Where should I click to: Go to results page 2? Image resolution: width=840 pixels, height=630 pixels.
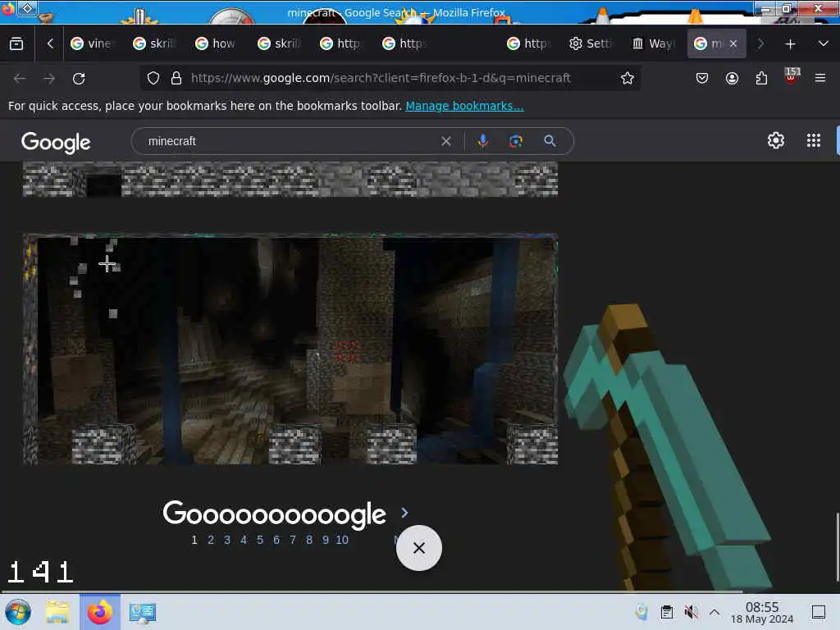[x=211, y=540]
